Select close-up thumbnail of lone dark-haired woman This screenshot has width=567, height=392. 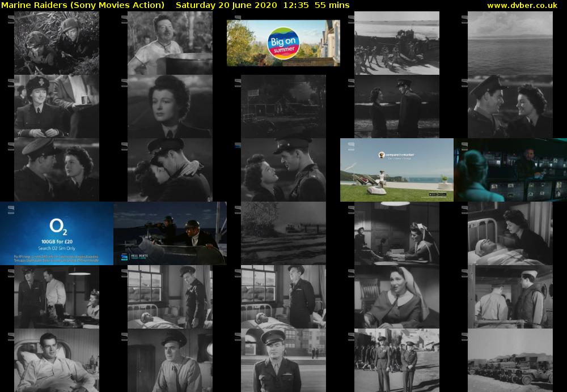click(170, 106)
